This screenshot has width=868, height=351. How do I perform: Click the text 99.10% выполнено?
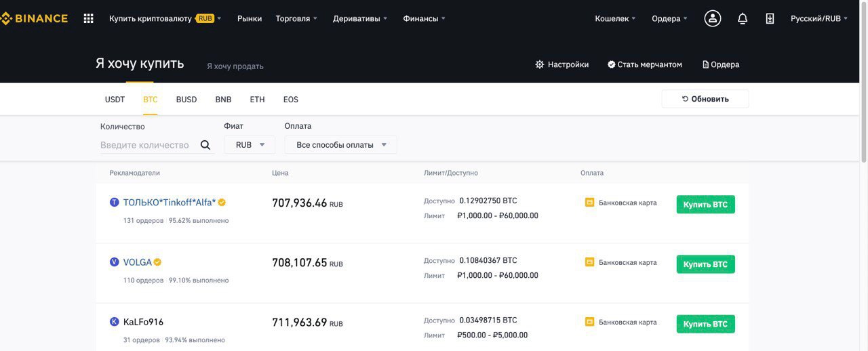coord(199,280)
